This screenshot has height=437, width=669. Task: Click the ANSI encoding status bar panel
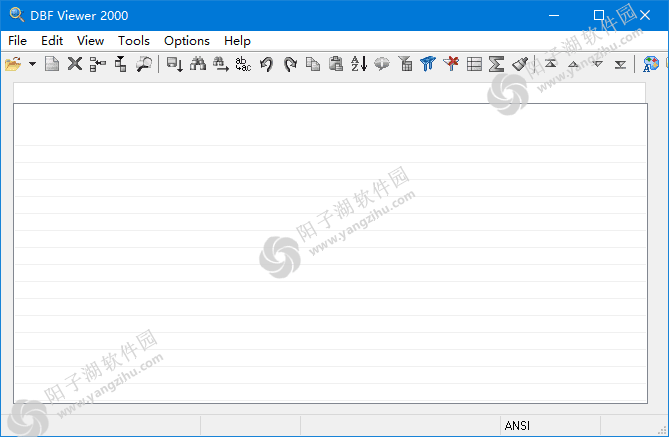(x=550, y=425)
